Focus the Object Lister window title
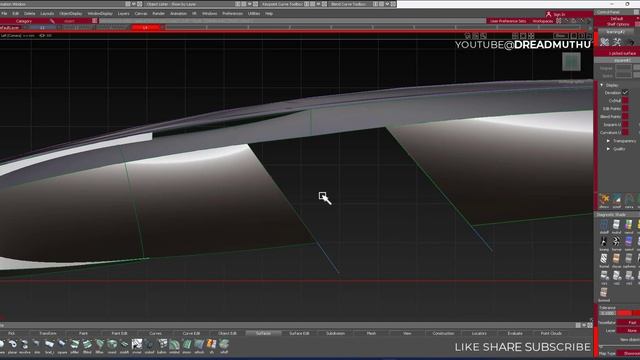640x360 pixels. [x=171, y=4]
